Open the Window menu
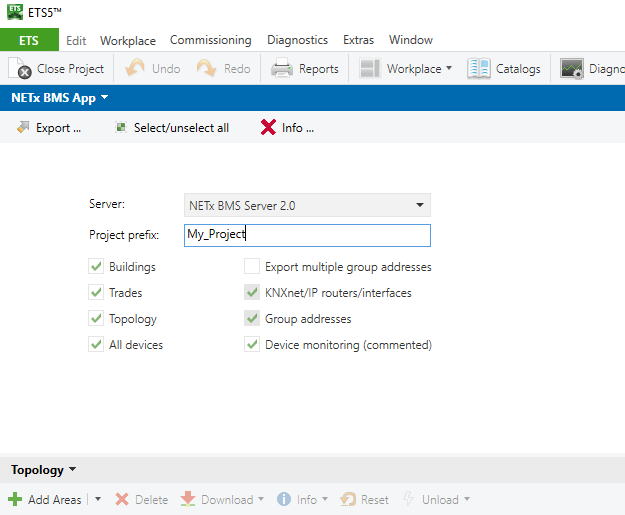The height and width of the screenshot is (515, 625). (411, 40)
